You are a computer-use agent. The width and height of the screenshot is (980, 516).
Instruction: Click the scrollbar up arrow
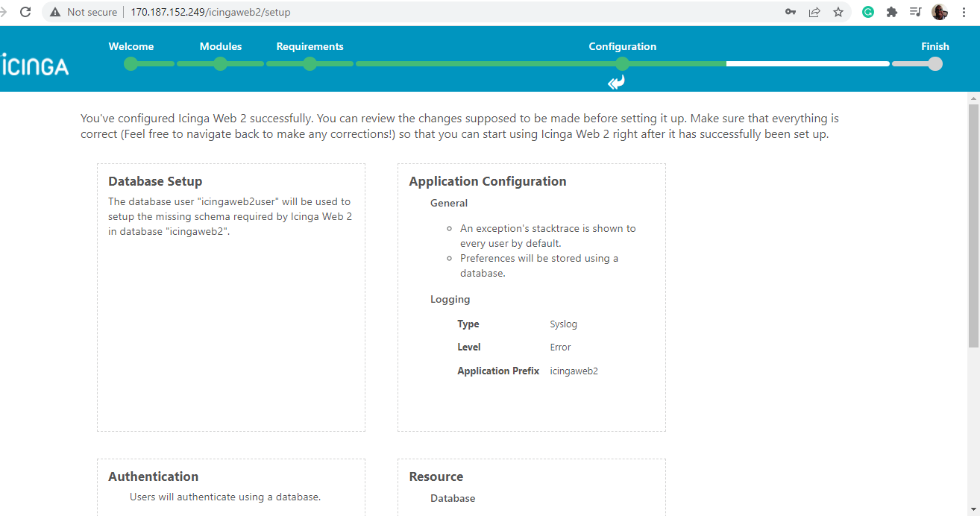[973, 98]
